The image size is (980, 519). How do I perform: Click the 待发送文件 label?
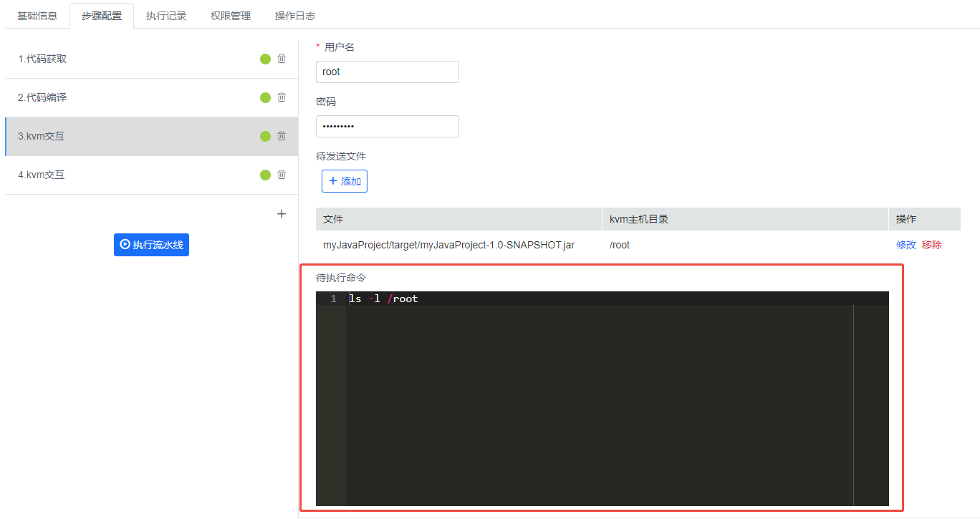click(x=341, y=156)
